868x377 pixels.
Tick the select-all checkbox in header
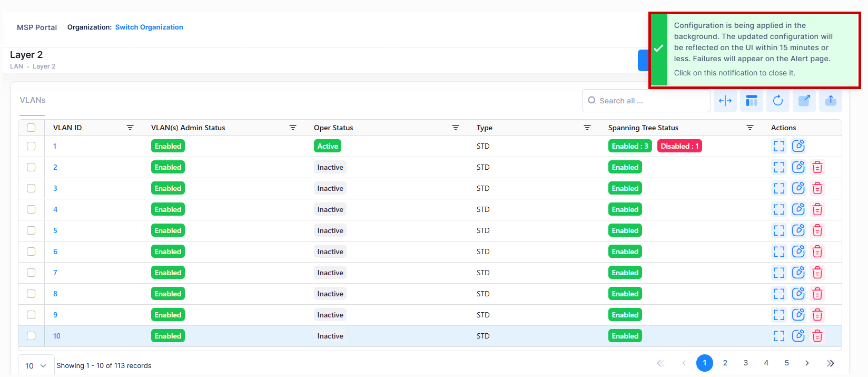(x=31, y=128)
